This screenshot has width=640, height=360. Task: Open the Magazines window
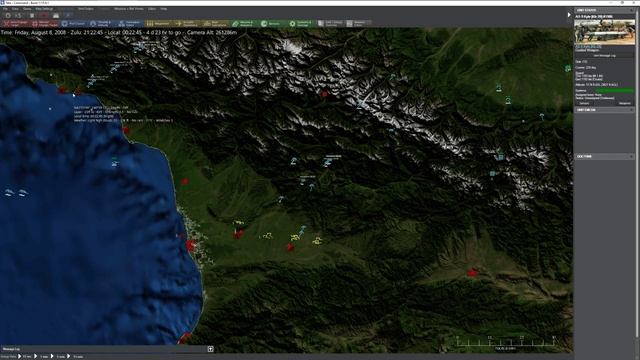coord(158,24)
